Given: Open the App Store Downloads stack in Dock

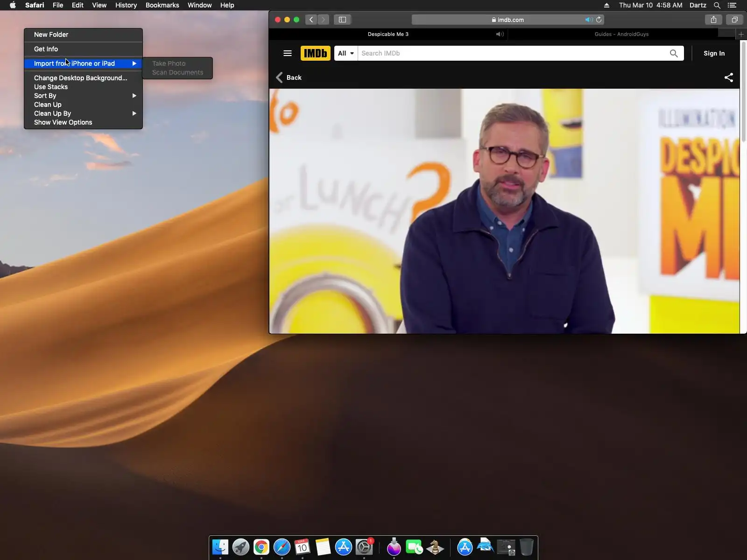Looking at the screenshot, I should click(x=465, y=547).
